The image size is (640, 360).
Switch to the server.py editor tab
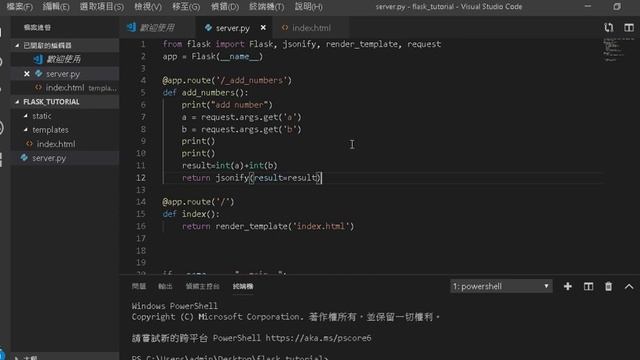(232, 28)
